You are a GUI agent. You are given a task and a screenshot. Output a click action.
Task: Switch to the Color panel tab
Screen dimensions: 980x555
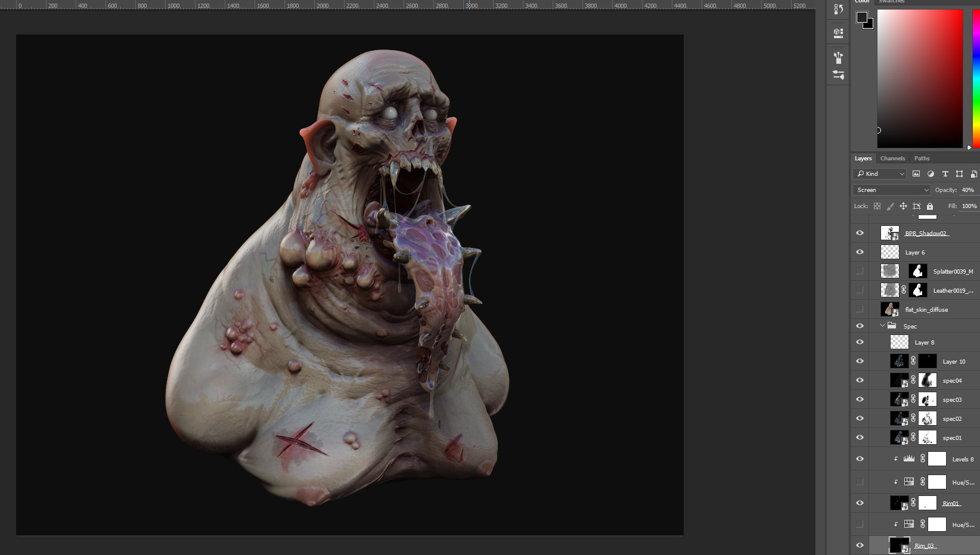pyautogui.click(x=862, y=1)
